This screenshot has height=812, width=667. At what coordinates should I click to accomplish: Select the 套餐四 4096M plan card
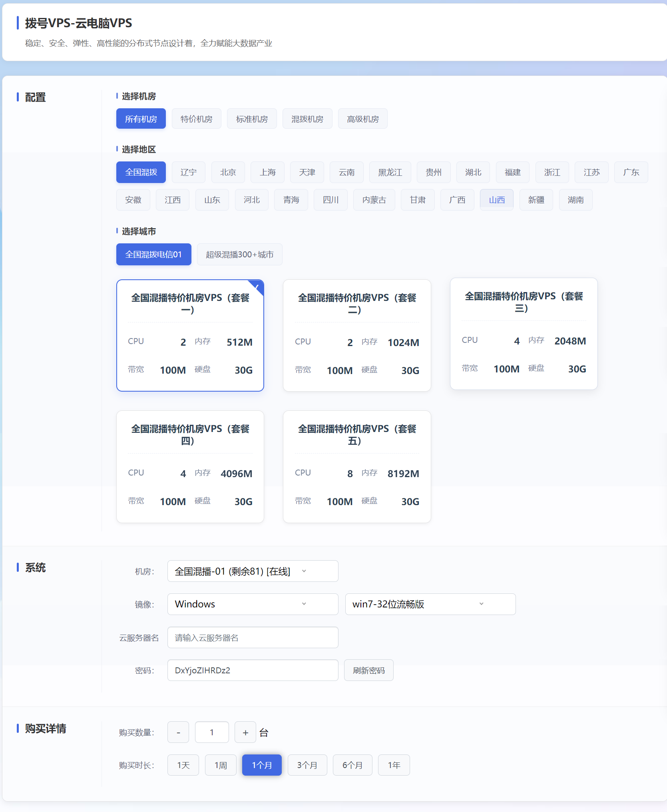(x=190, y=466)
